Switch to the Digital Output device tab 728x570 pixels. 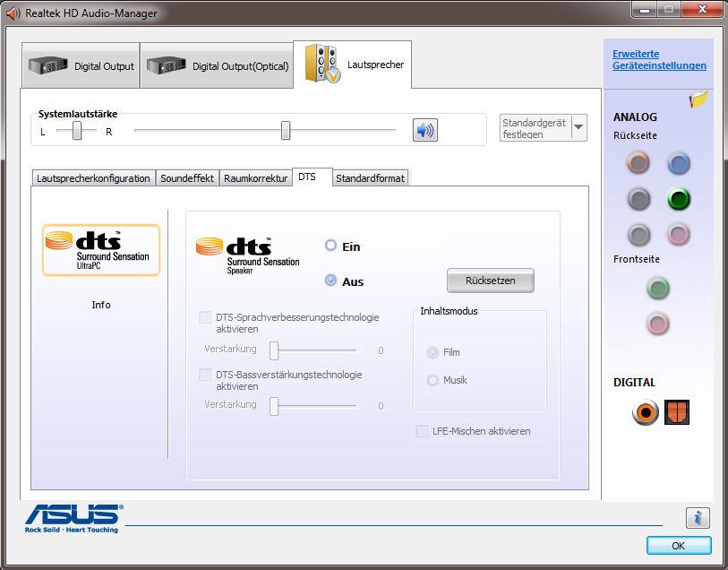(81, 65)
